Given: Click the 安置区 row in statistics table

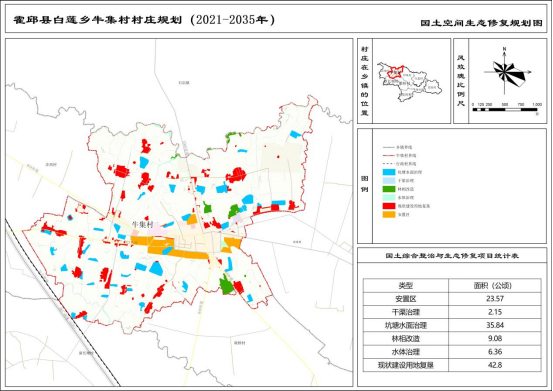Looking at the screenshot, I should (x=452, y=299).
